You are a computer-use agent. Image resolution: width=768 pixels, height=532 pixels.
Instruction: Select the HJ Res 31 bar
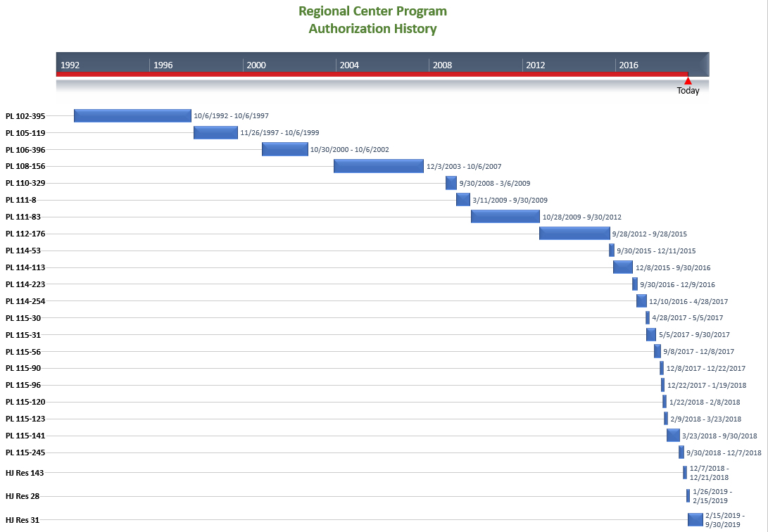(695, 519)
